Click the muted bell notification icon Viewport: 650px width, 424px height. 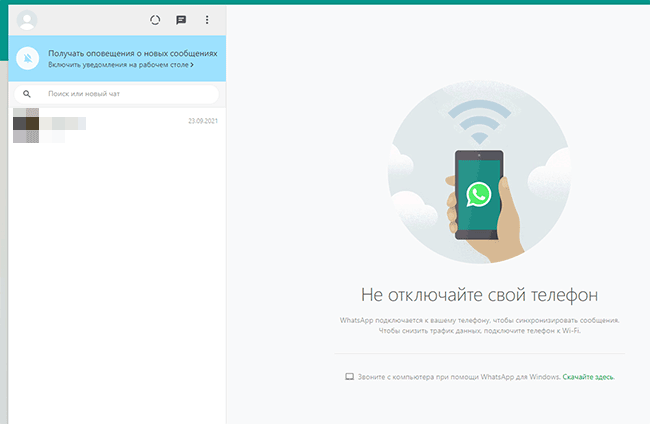[28, 58]
